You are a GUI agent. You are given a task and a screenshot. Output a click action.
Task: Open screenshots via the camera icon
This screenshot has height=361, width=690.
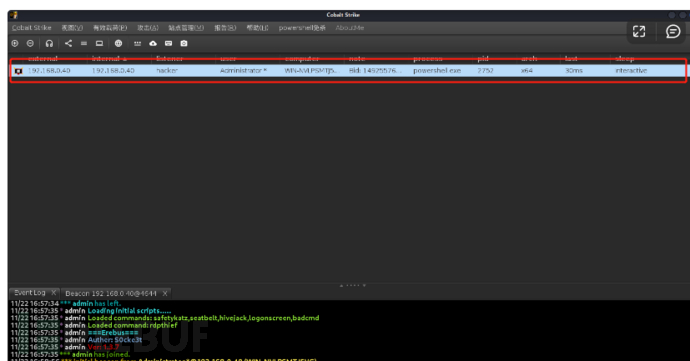click(x=184, y=43)
